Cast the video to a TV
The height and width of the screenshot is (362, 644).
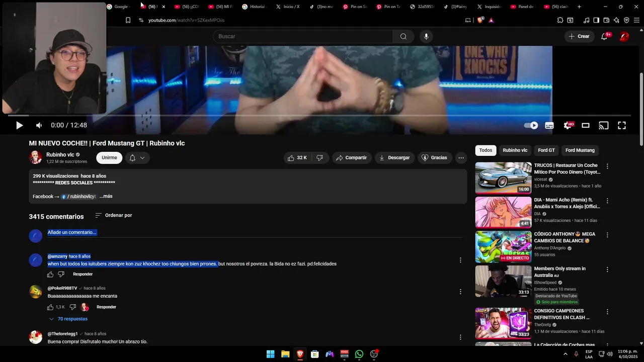coord(604,126)
